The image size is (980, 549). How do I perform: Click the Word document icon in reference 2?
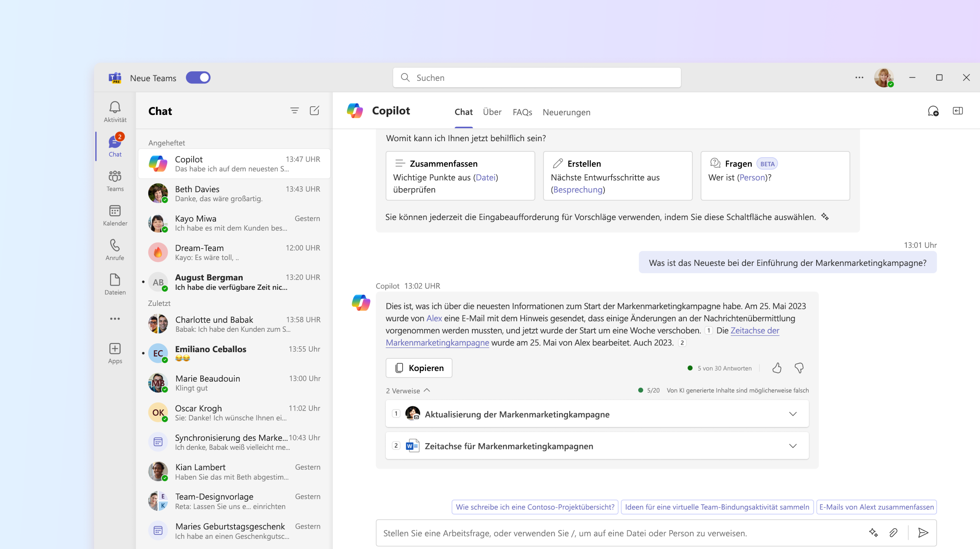(412, 446)
